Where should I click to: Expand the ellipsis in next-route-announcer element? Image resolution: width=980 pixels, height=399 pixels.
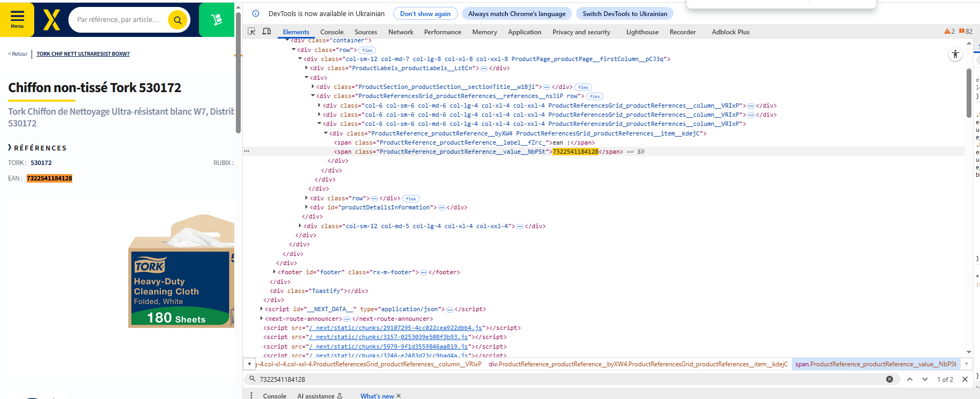347,319
